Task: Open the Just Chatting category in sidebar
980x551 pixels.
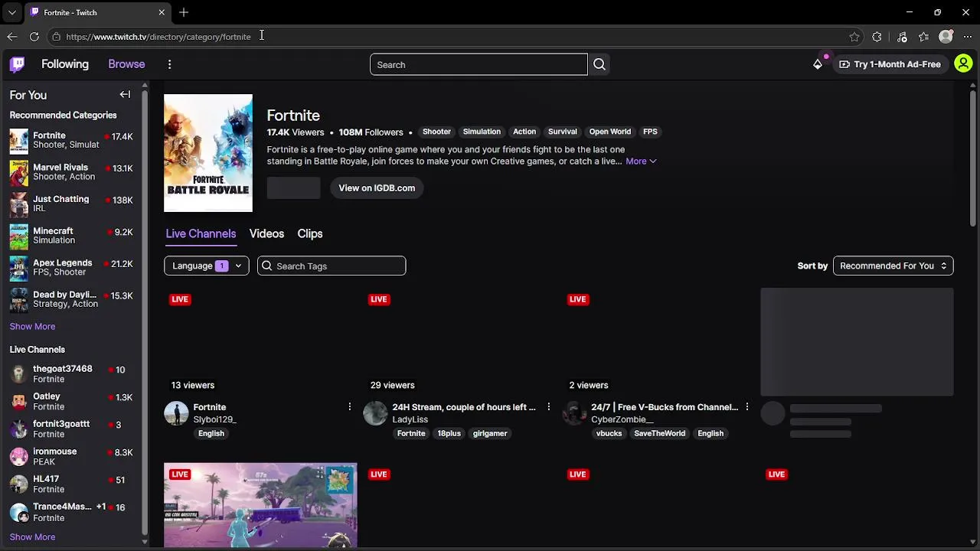Action: tap(71, 204)
